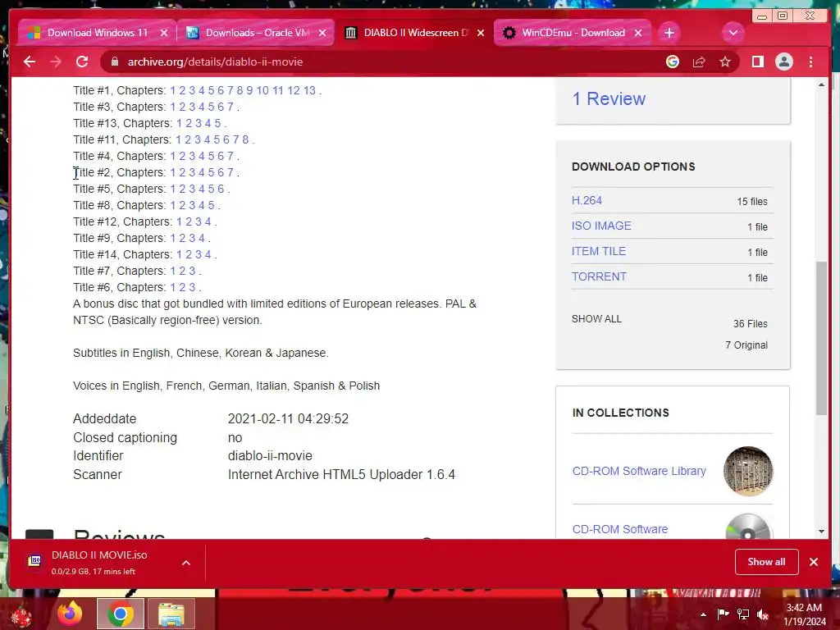Click the page scroll down arrow
Screen dimensions: 840x630
tap(821, 532)
